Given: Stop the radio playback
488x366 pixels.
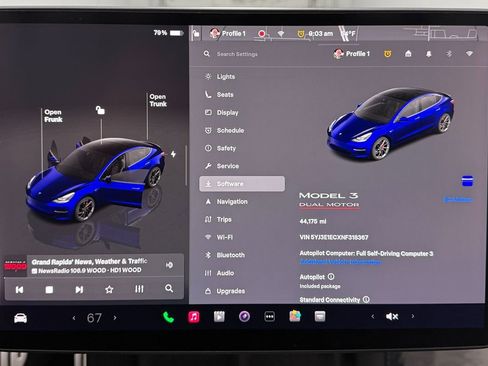Looking at the screenshot, I should (x=49, y=290).
